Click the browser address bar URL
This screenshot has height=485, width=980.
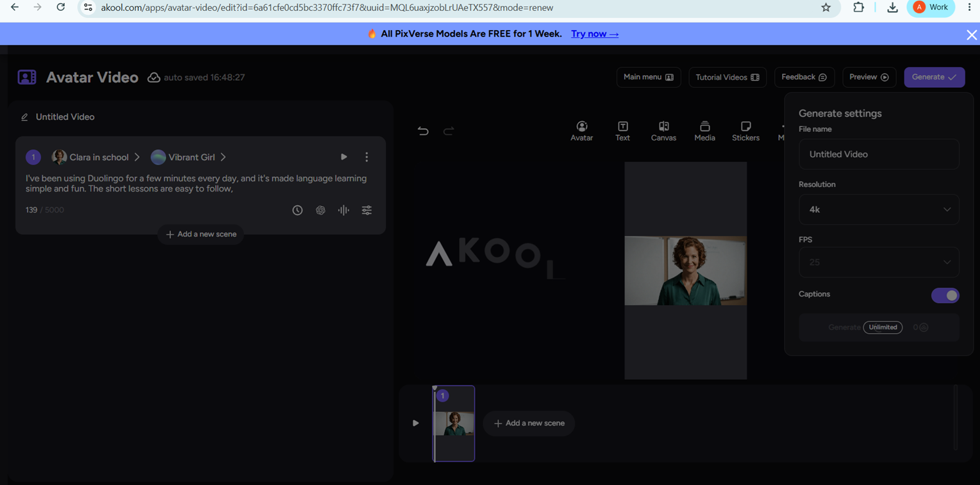(327, 8)
